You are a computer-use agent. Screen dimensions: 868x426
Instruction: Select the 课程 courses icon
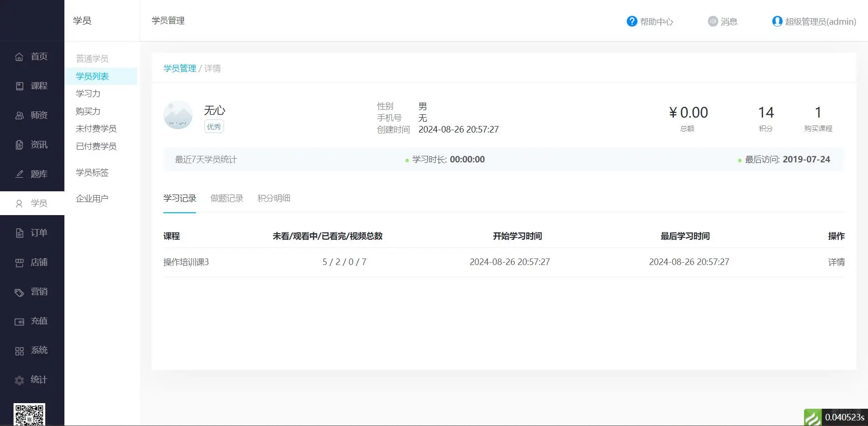pyautogui.click(x=19, y=85)
